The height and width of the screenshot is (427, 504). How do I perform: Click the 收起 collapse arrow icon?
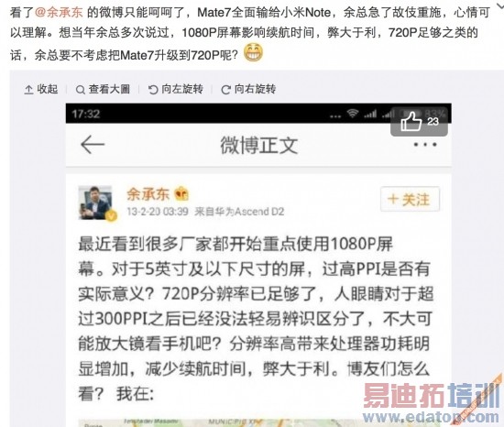coord(28,90)
